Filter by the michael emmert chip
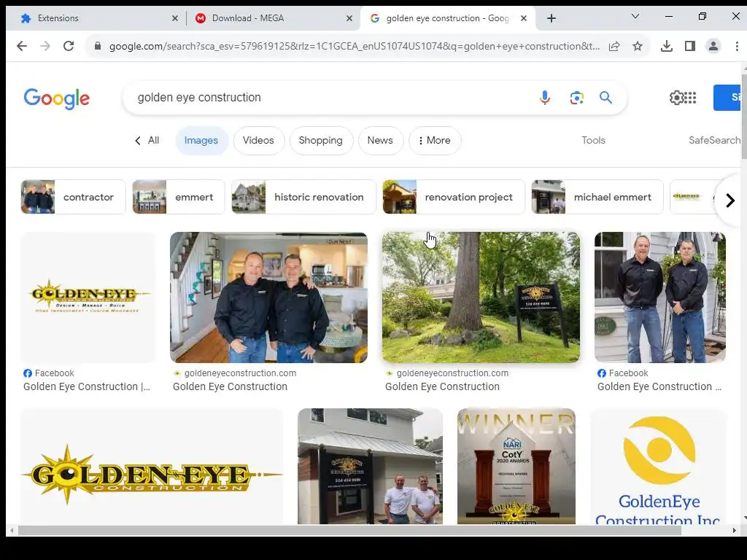747x560 pixels. click(597, 197)
